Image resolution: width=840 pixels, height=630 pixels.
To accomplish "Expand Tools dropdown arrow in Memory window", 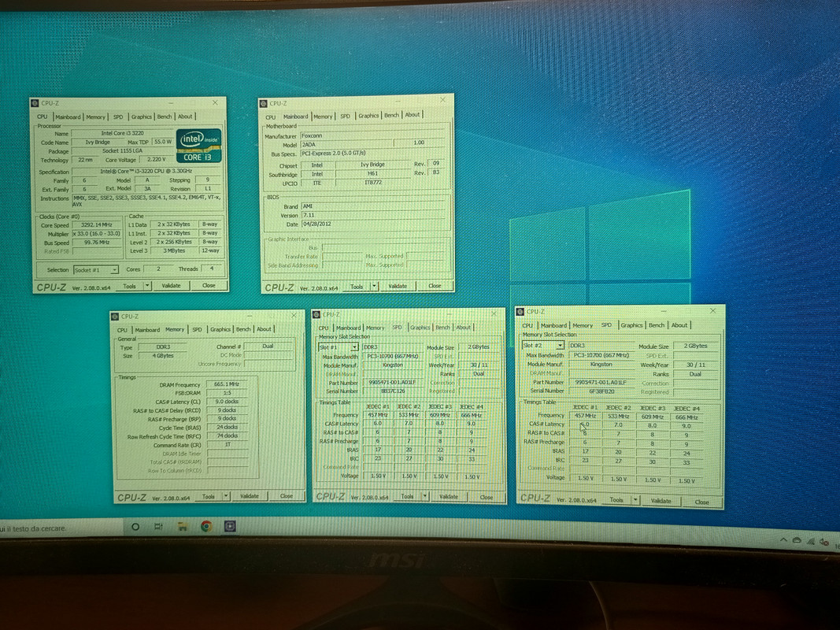I will click(226, 497).
